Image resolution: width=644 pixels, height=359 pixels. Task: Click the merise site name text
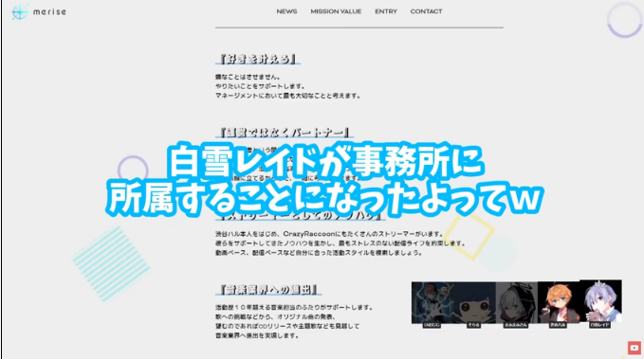[49, 11]
